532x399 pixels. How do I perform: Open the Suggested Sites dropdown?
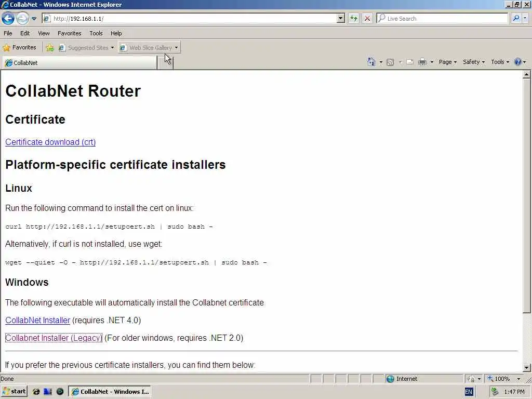pyautogui.click(x=87, y=47)
